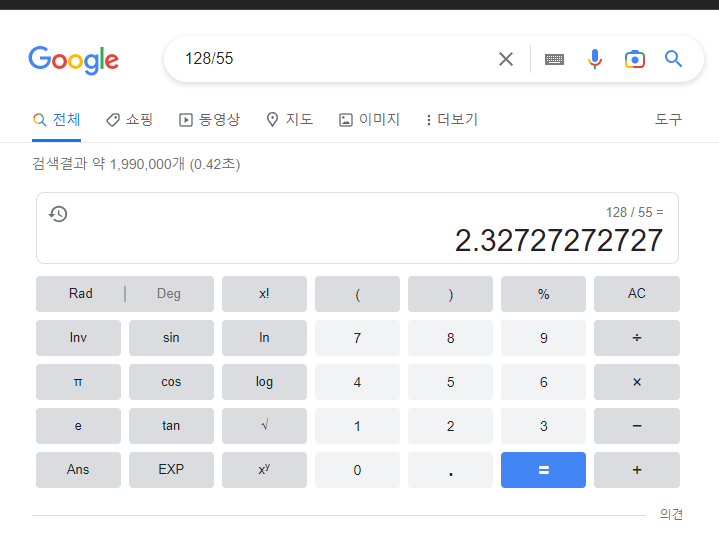Viewport: 719px width, 538px height.
Task: Click the expression text 128 / 55 =
Action: (x=635, y=212)
